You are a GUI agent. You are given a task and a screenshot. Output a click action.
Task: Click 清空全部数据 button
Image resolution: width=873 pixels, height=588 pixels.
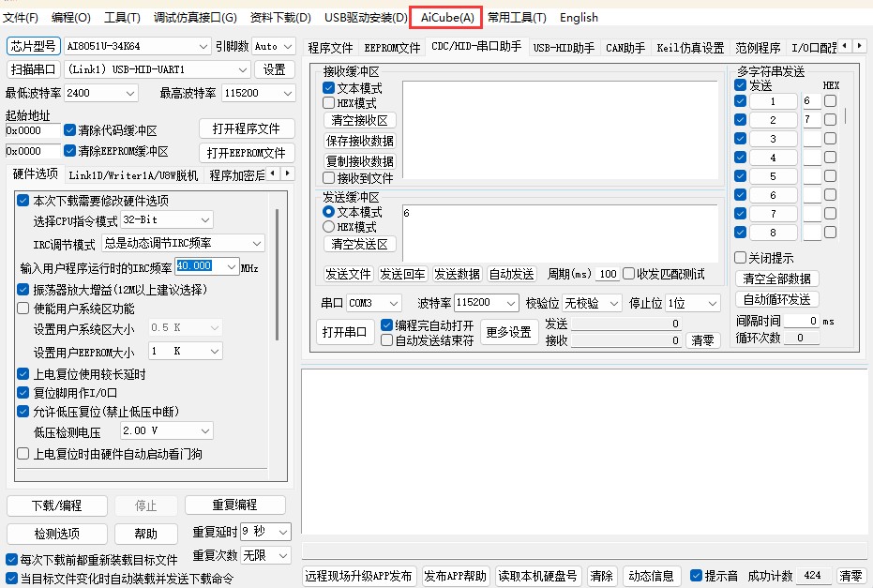(776, 279)
